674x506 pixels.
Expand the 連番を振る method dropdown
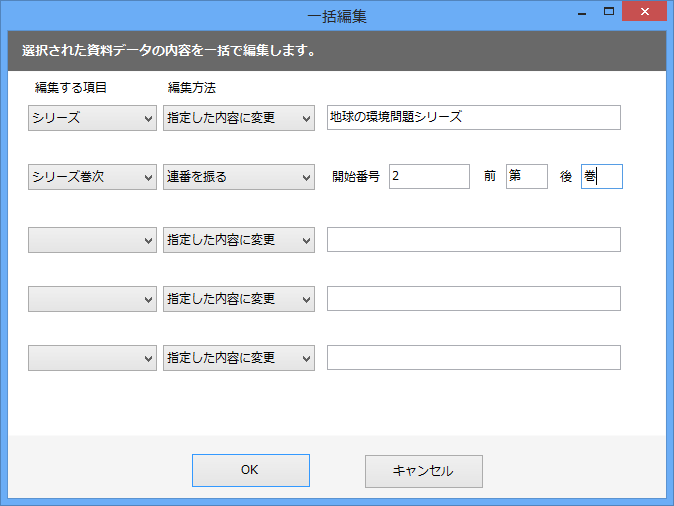click(239, 177)
